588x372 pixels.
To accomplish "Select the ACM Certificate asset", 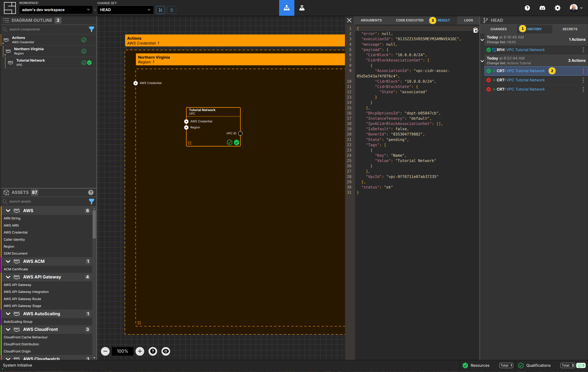I will click(x=16, y=269).
